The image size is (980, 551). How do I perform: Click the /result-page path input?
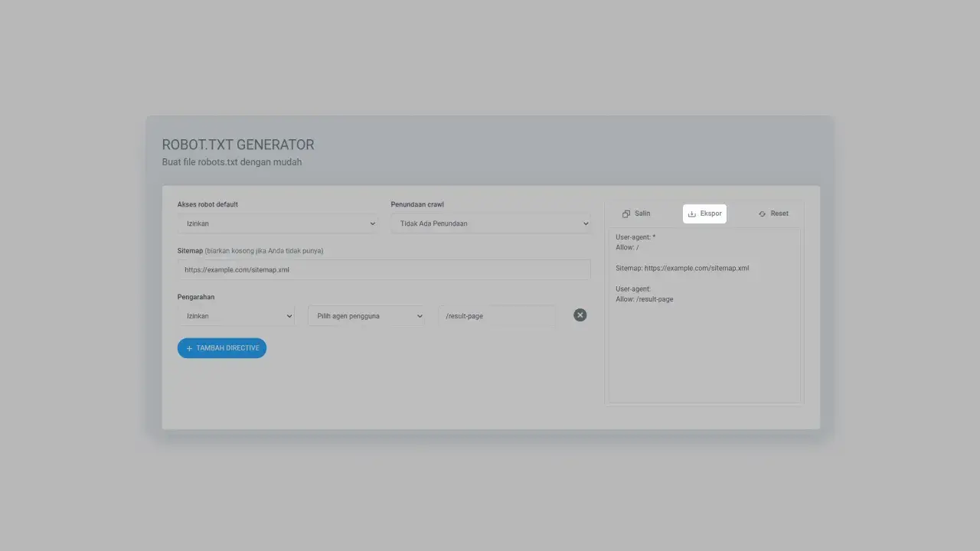coord(497,316)
